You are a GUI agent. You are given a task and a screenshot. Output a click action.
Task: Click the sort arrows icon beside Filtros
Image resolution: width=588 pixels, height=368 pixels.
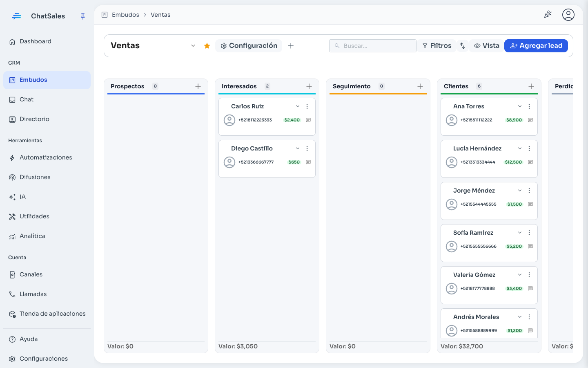tap(462, 46)
